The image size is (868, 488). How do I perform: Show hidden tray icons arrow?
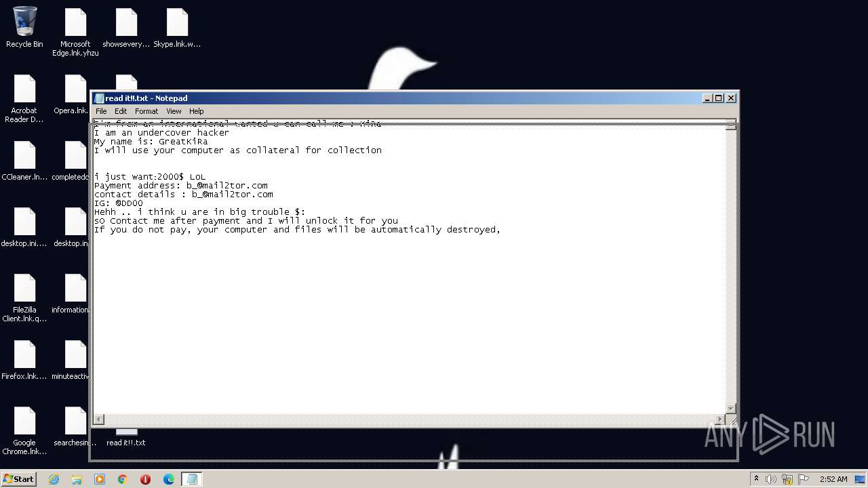(756, 479)
